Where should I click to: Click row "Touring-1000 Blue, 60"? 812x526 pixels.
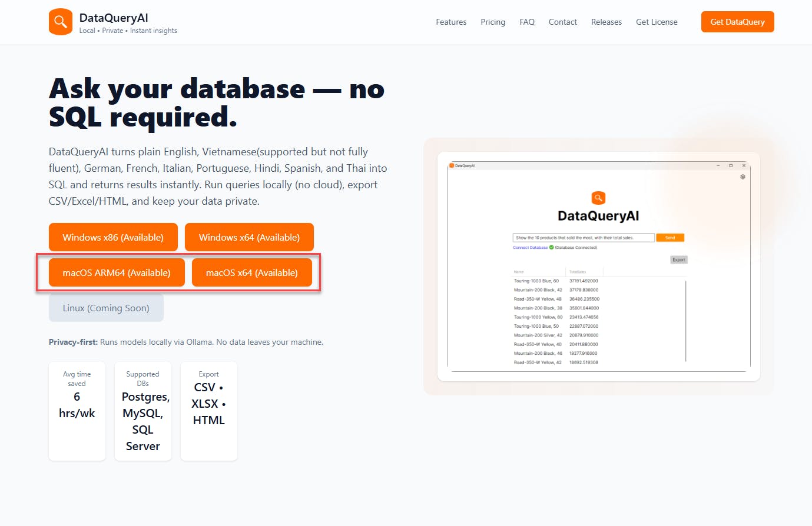click(x=556, y=281)
